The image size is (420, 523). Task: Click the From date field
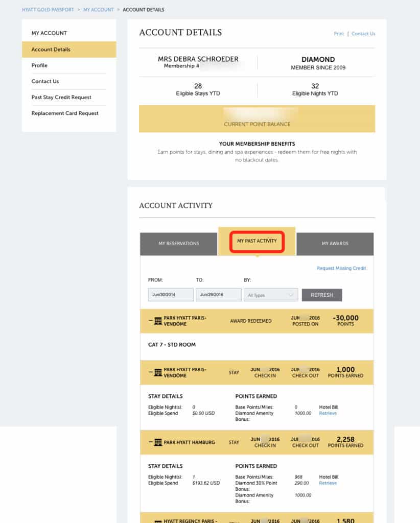point(171,295)
